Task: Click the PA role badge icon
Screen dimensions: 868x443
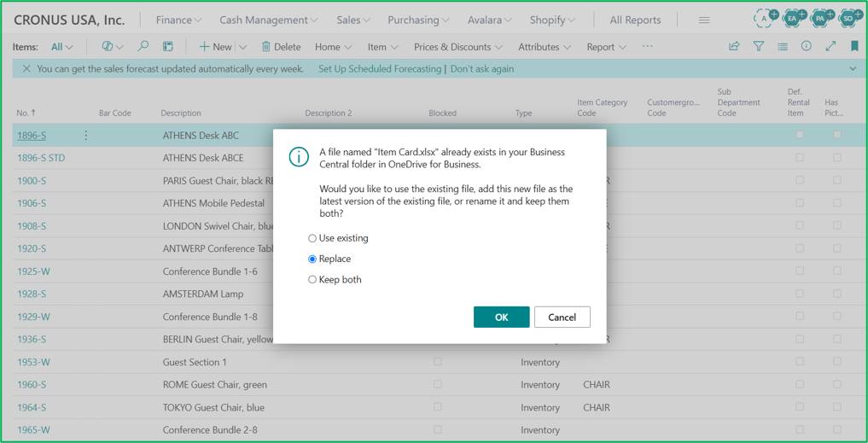Action: pos(822,18)
